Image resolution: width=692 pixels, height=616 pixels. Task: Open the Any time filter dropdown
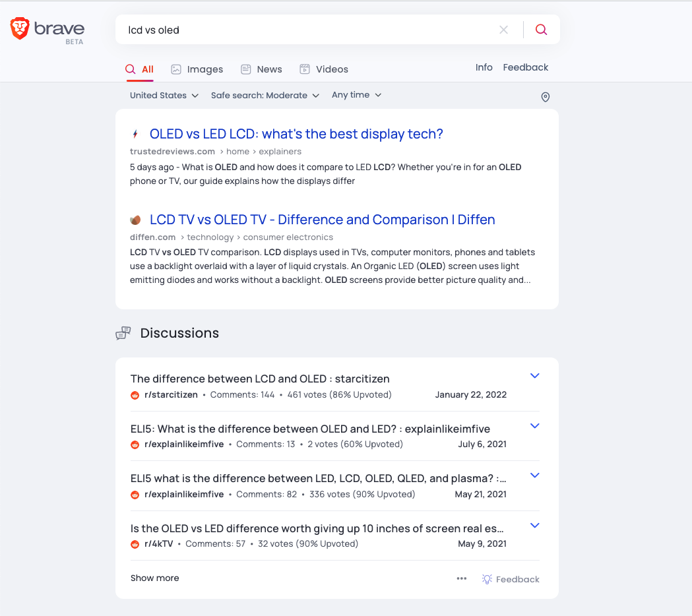[x=357, y=95]
